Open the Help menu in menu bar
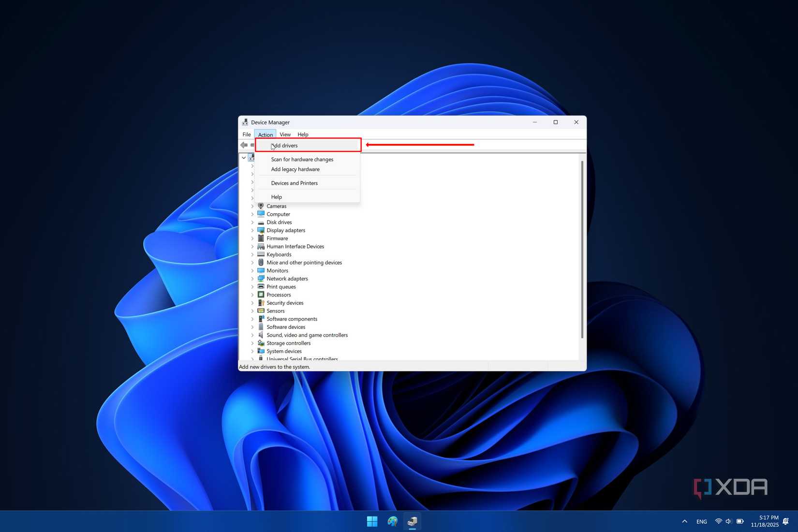The height and width of the screenshot is (532, 798). pos(303,134)
